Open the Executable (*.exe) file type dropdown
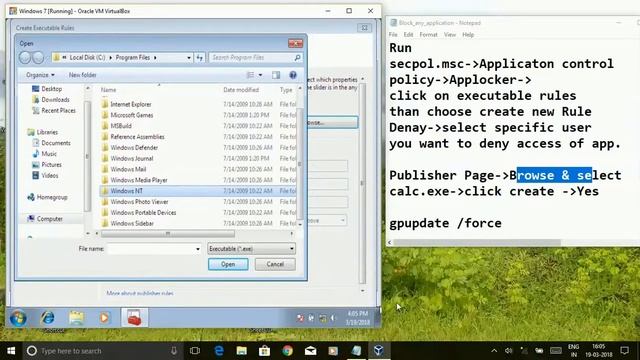The image size is (640, 360). (251, 249)
